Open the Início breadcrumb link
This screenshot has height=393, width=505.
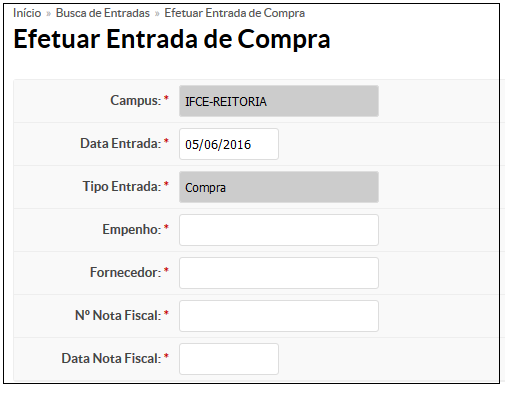coord(27,13)
